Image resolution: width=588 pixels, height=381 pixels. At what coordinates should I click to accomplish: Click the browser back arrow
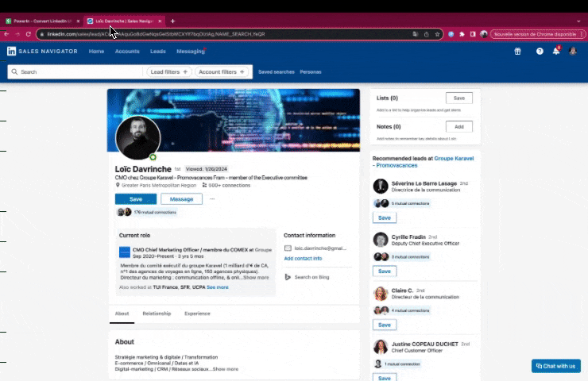click(x=6, y=34)
